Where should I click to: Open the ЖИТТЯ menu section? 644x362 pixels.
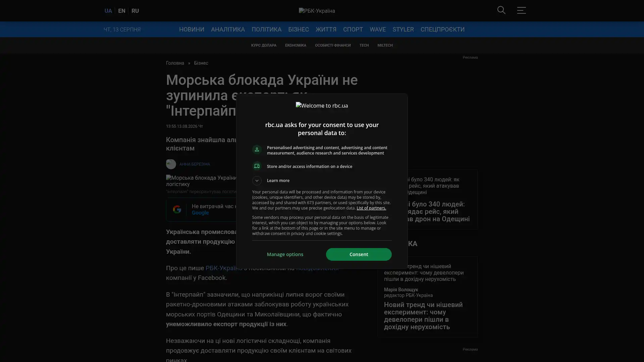326,29
